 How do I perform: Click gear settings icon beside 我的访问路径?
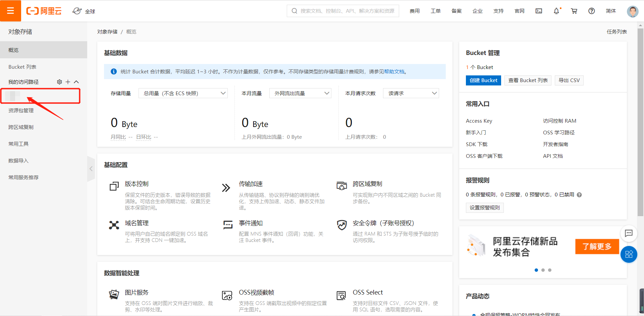tap(59, 82)
